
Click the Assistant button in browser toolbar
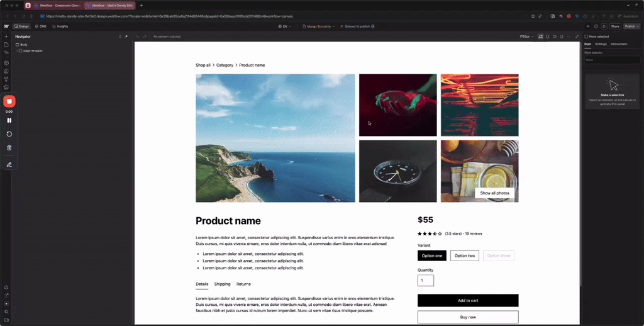pyautogui.click(x=628, y=16)
